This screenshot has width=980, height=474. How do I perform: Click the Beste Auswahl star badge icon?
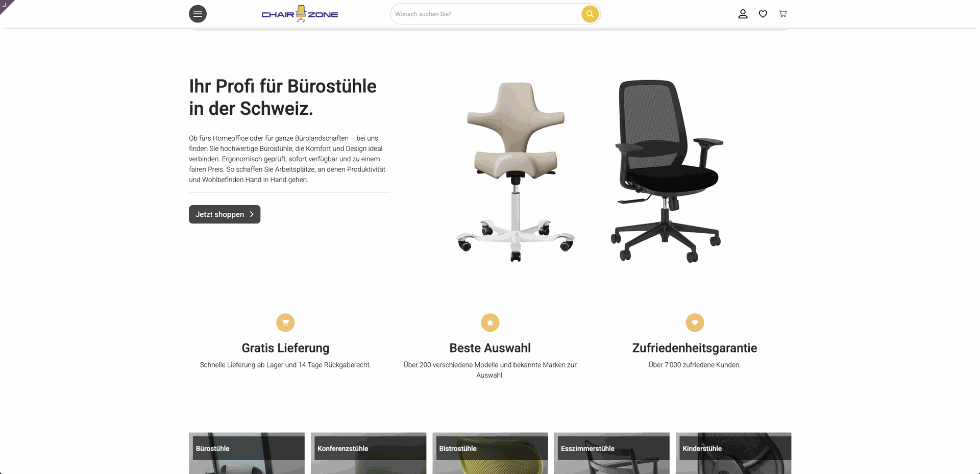click(x=490, y=322)
